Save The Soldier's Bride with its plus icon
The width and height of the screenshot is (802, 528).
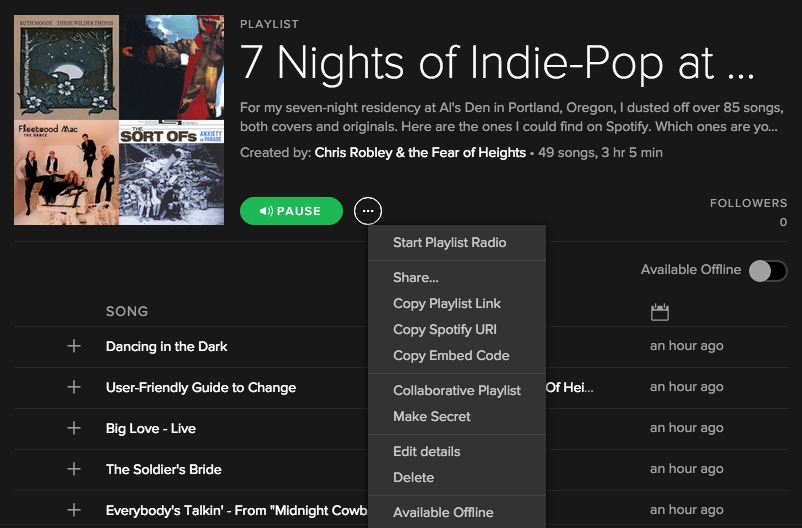(x=73, y=469)
